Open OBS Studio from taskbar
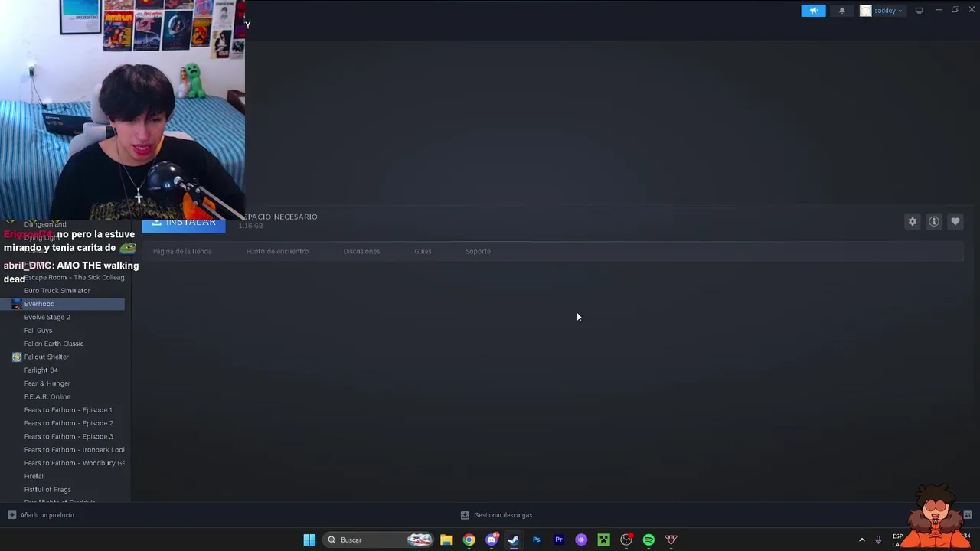 click(626, 540)
